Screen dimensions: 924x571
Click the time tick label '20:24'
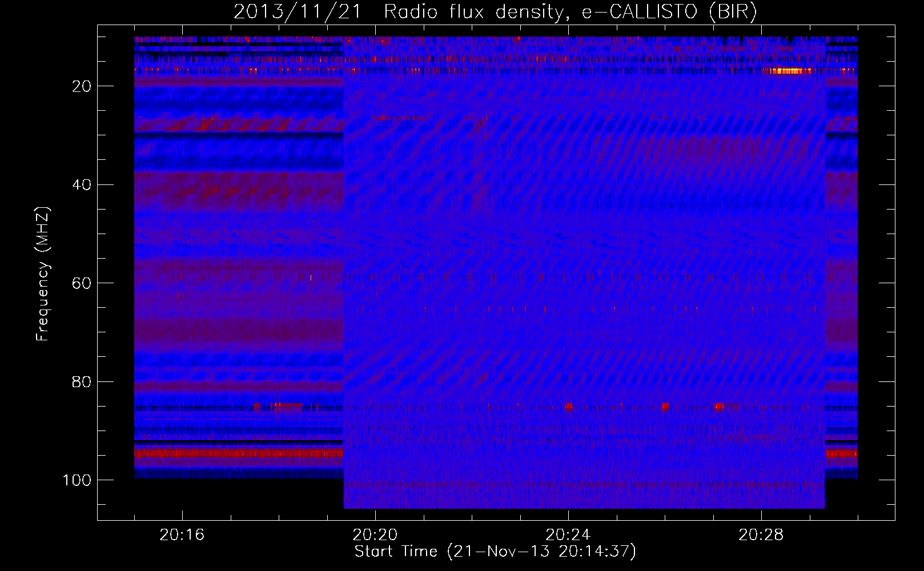point(568,535)
